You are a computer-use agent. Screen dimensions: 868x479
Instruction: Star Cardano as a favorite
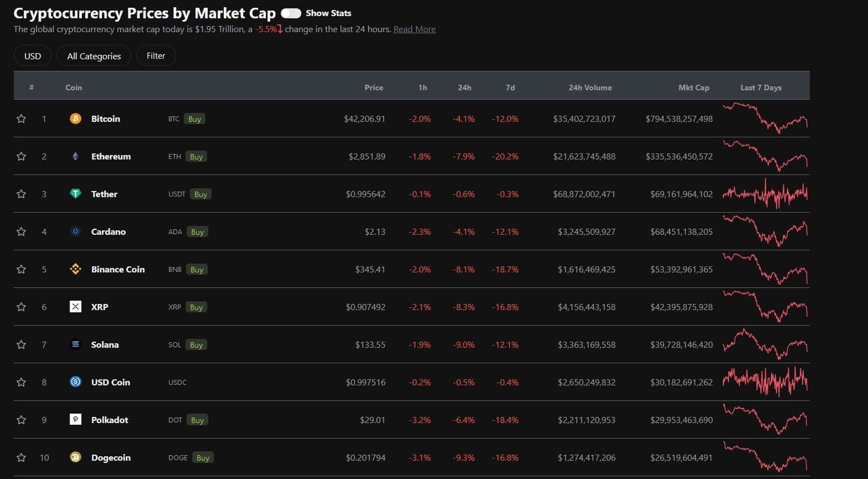21,232
